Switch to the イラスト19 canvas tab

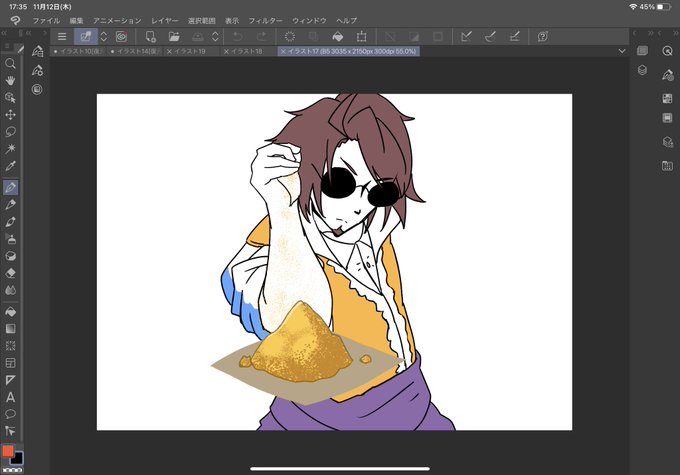click(x=190, y=51)
